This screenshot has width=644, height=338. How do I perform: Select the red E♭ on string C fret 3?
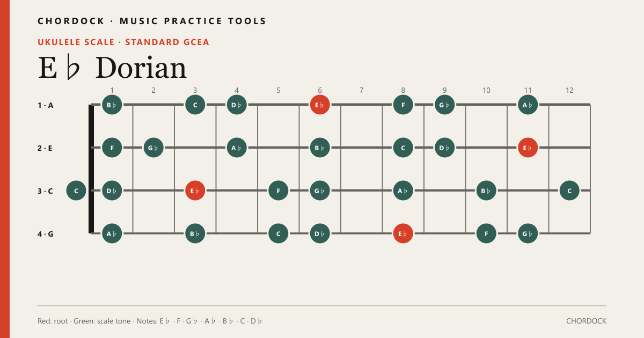195,190
